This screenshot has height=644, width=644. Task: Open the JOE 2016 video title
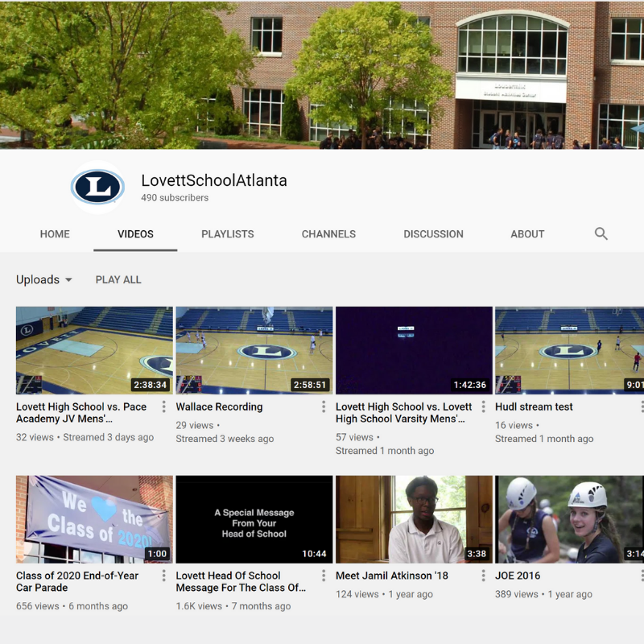pos(518,576)
